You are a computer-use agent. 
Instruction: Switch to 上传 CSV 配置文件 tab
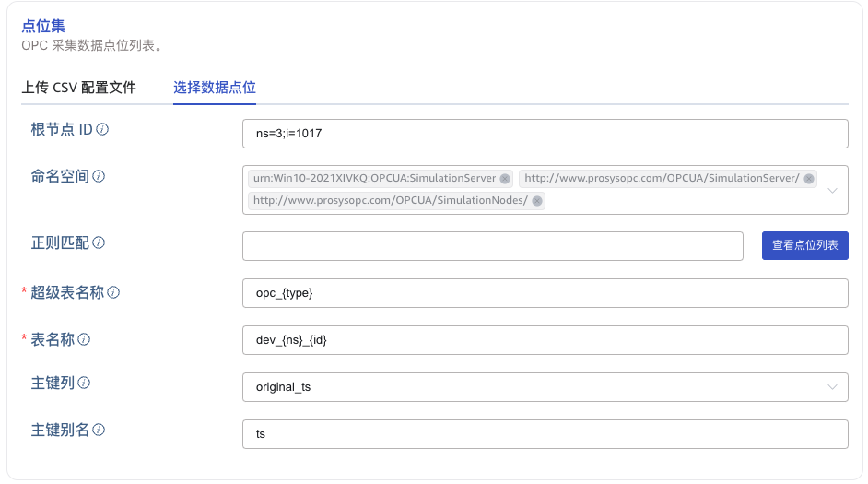point(78,88)
